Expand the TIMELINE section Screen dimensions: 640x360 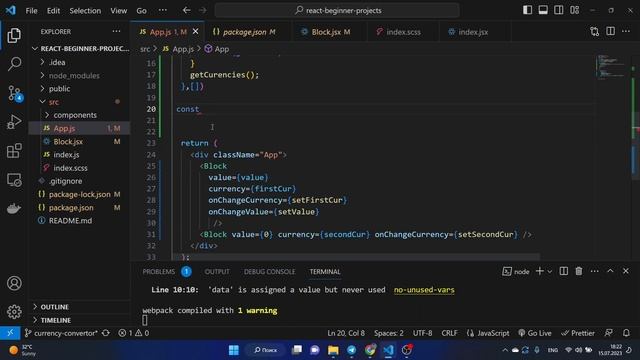(x=80, y=320)
